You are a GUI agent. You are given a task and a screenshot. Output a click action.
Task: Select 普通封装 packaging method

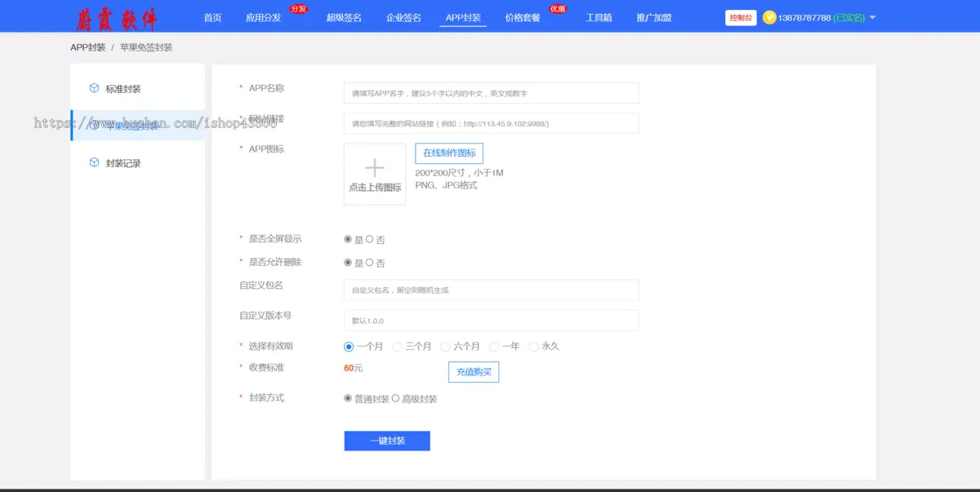click(x=349, y=398)
